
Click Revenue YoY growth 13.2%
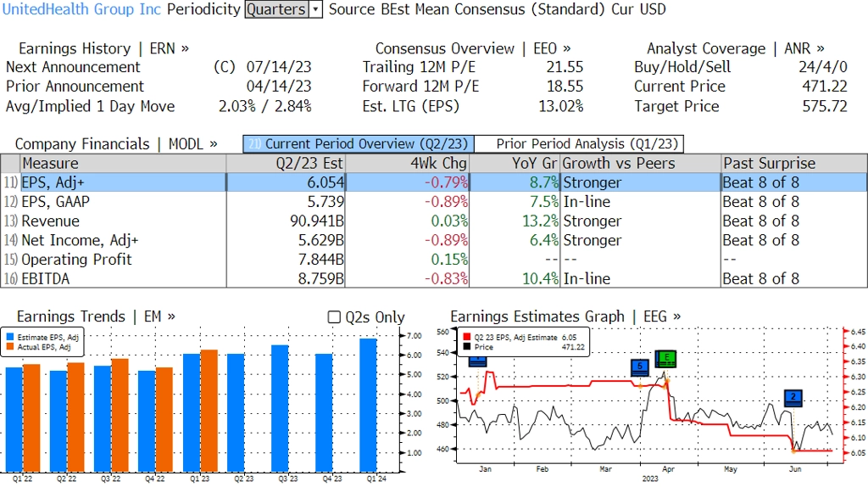point(540,221)
